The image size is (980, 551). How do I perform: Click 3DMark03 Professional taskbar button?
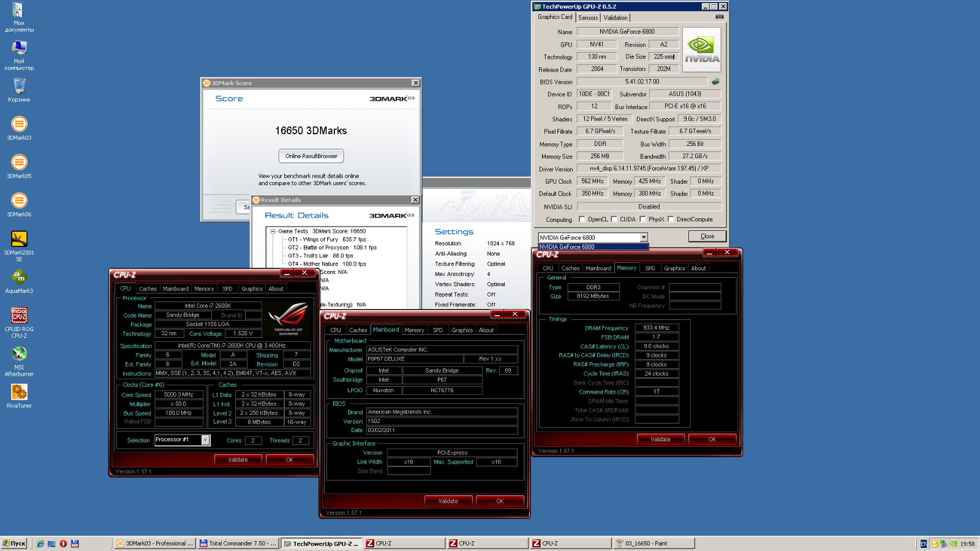pos(155,544)
